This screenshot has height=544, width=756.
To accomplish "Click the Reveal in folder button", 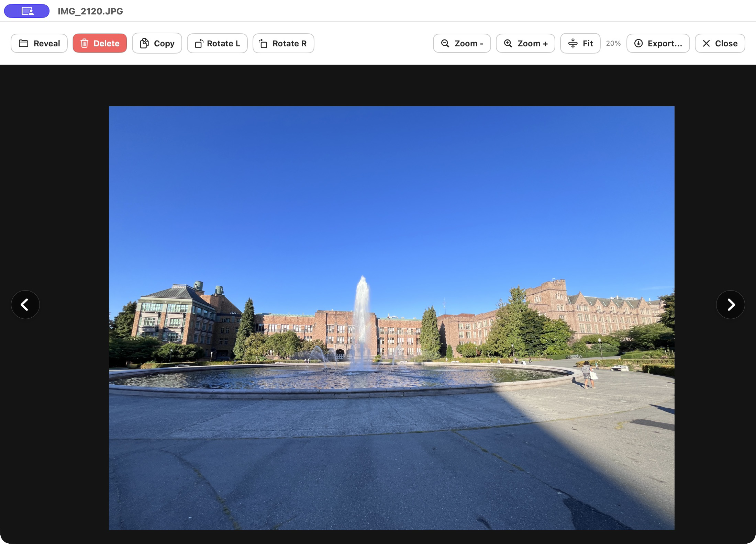I will coord(39,43).
